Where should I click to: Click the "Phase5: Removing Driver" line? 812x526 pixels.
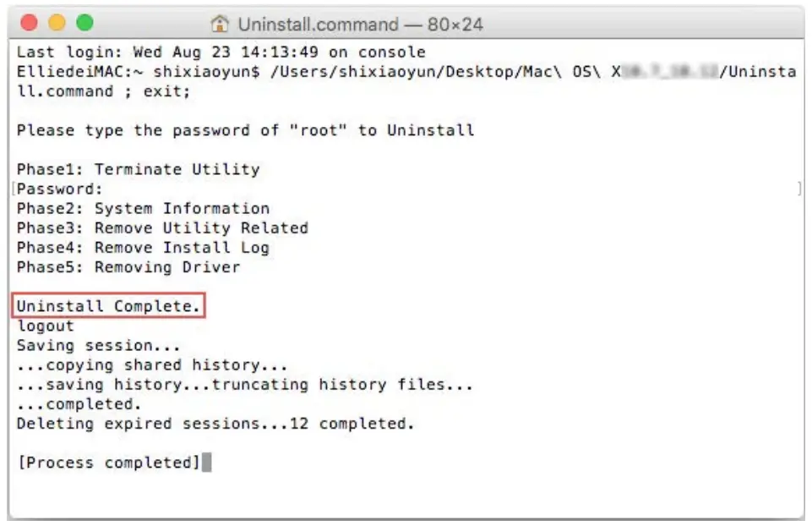pos(128,267)
